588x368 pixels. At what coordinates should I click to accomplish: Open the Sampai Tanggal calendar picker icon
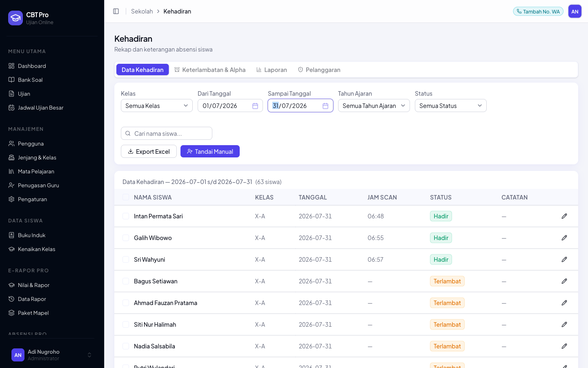click(x=325, y=106)
